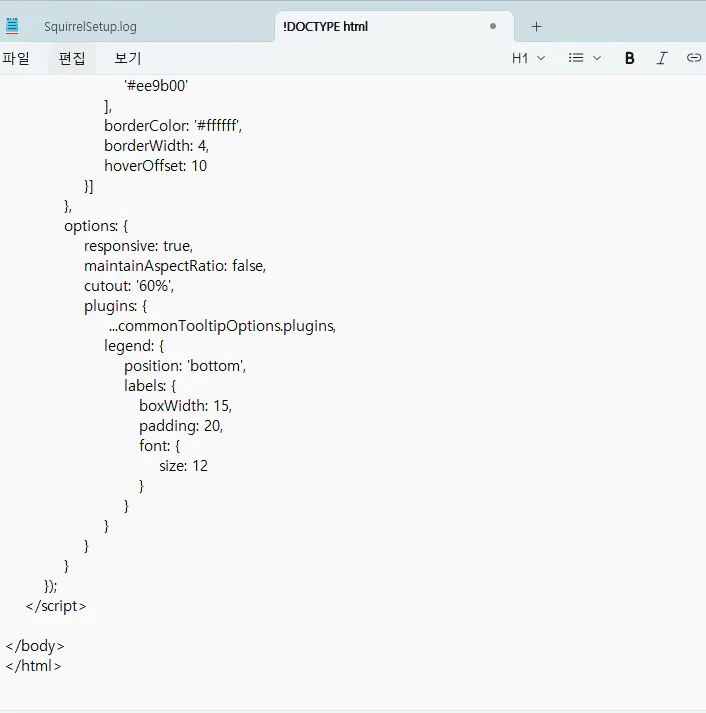Click the line legend: {
Viewport: 706px width, 713px height.
click(x=134, y=346)
